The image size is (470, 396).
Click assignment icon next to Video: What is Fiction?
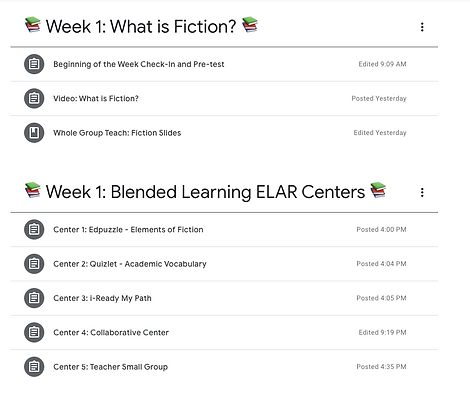tap(34, 98)
